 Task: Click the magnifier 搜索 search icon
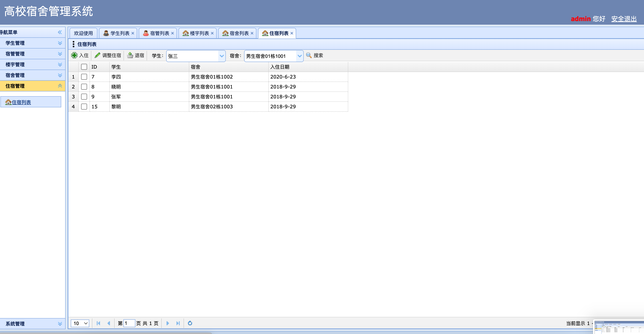[x=309, y=55]
